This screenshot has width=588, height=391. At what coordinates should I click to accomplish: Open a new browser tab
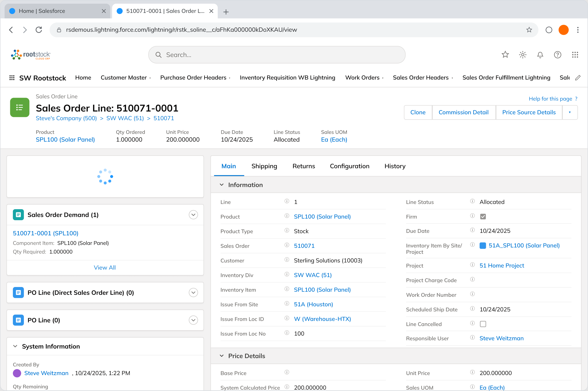coord(226,12)
